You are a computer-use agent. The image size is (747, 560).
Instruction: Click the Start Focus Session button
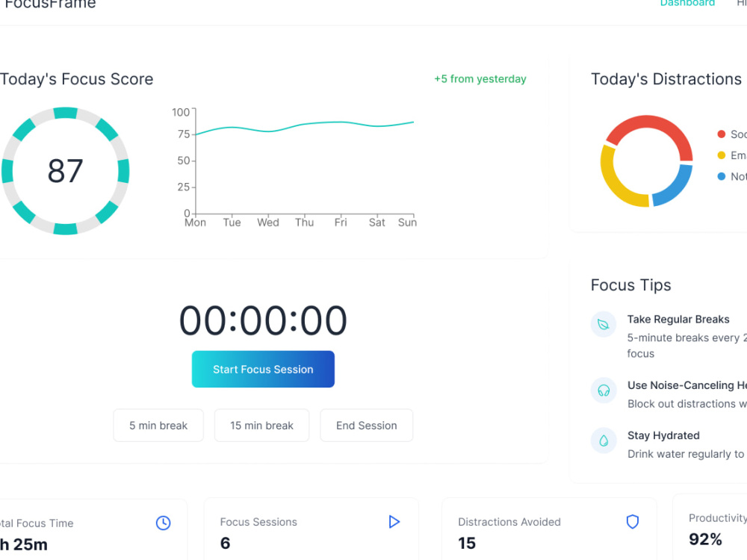pyautogui.click(x=263, y=369)
